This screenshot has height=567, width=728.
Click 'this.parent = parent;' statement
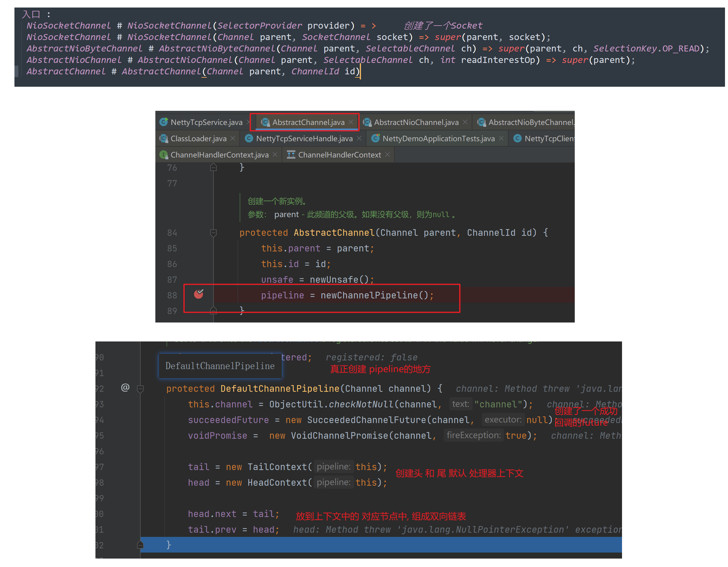pos(318,249)
